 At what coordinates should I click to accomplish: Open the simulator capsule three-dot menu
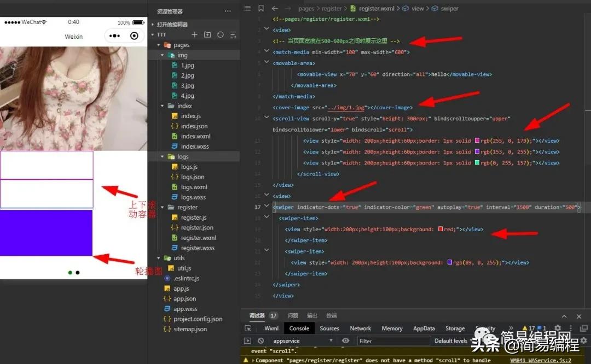114,36
